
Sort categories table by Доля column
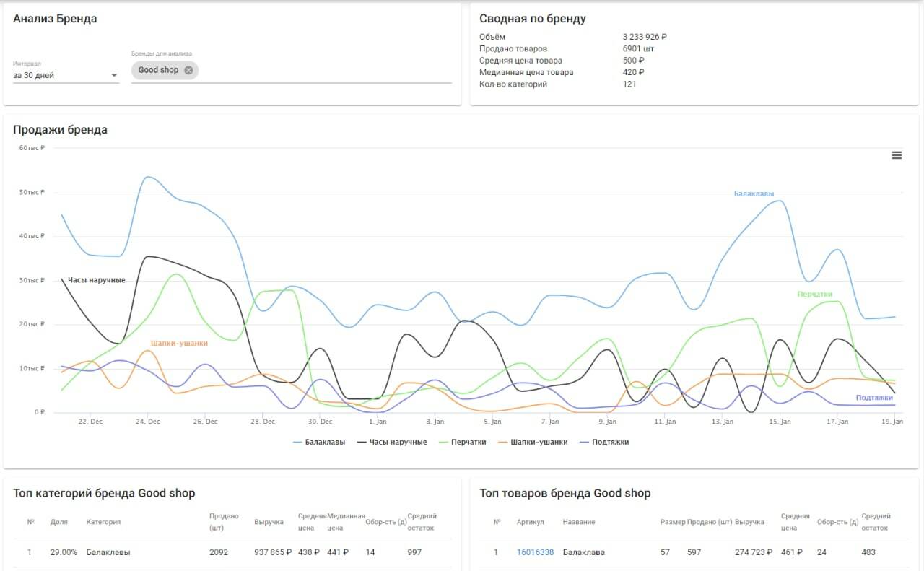coord(58,522)
